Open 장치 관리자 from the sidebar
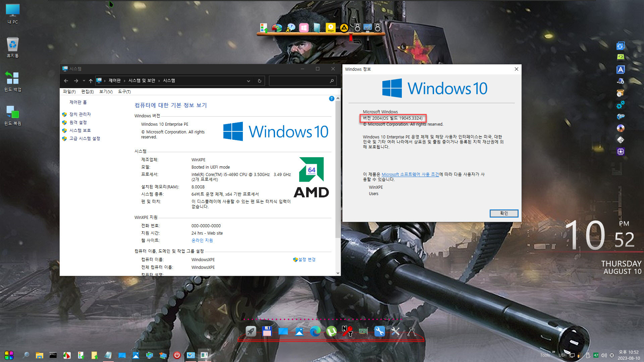This screenshot has width=644, height=362. [80, 114]
